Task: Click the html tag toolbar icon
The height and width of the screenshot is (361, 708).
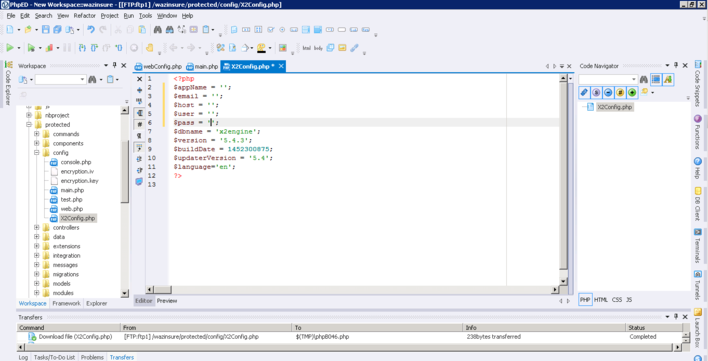Action: 307,48
